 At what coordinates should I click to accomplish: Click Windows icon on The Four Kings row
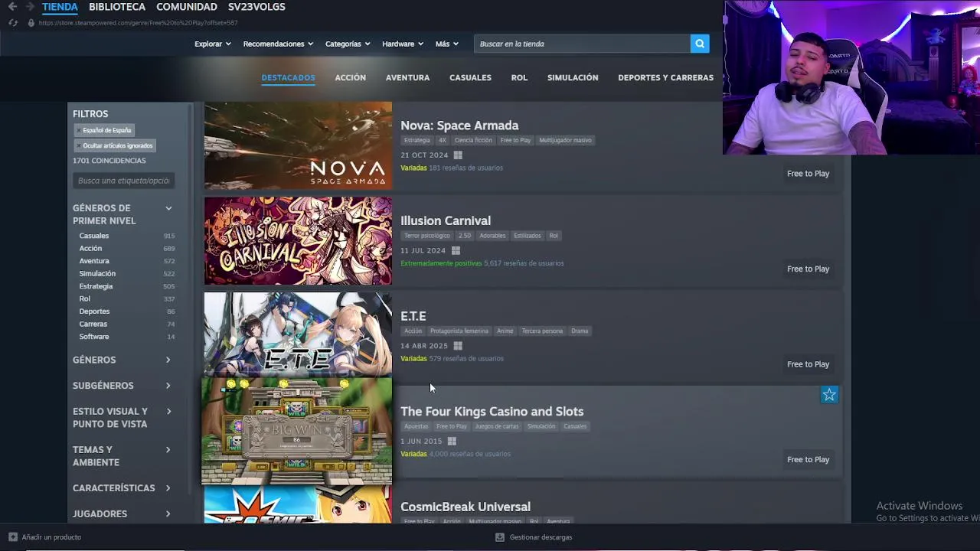pos(452,441)
